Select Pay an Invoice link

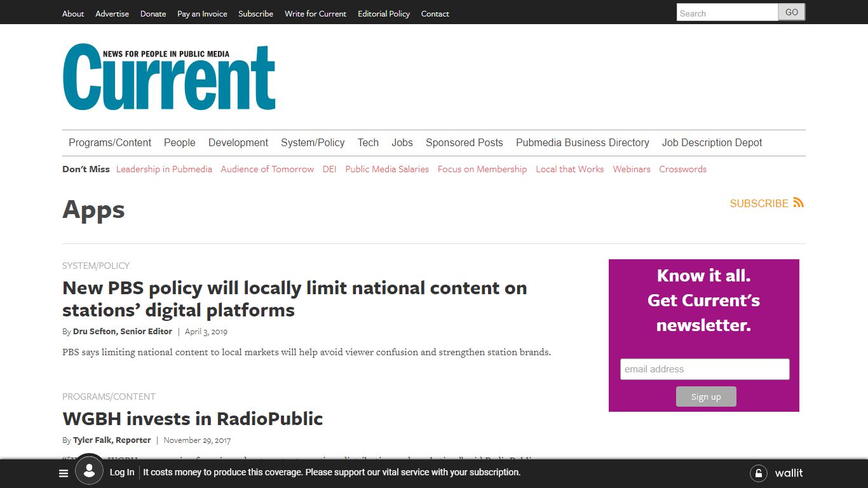click(202, 13)
